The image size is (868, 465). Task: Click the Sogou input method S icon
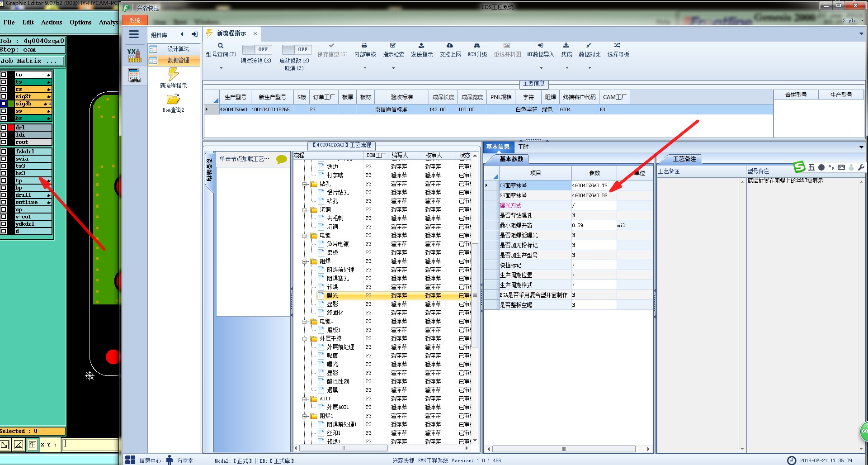coord(799,167)
